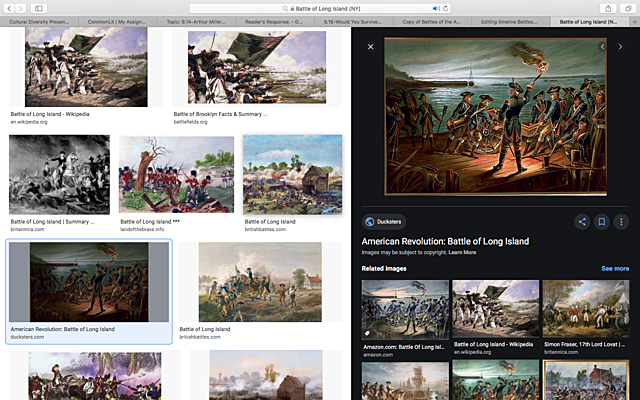This screenshot has height=400, width=640.
Task: Reload the page via address bar icon
Action: pos(445,8)
